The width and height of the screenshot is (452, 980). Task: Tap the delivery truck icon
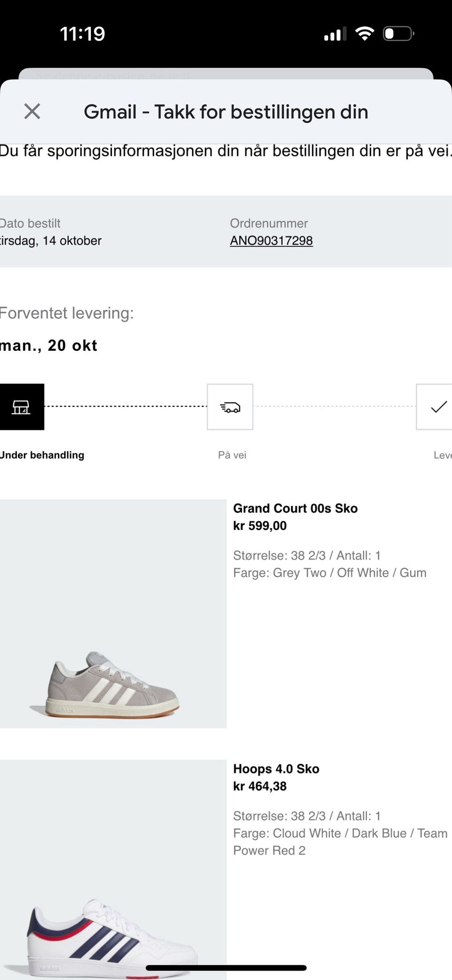[230, 407]
